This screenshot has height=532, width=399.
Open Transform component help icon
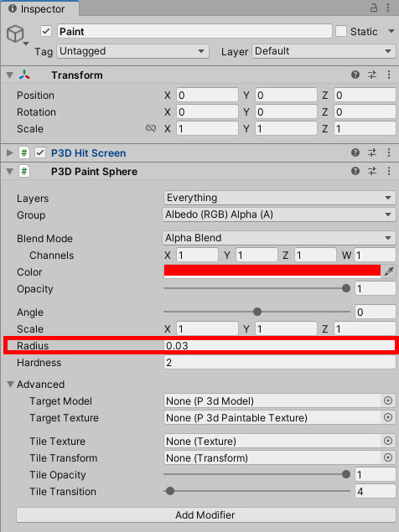355,75
